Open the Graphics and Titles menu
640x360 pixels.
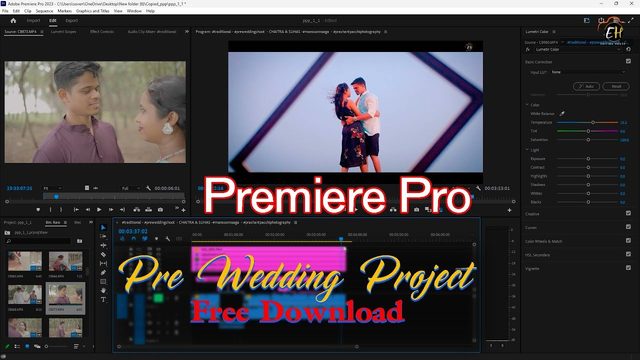[x=93, y=11]
